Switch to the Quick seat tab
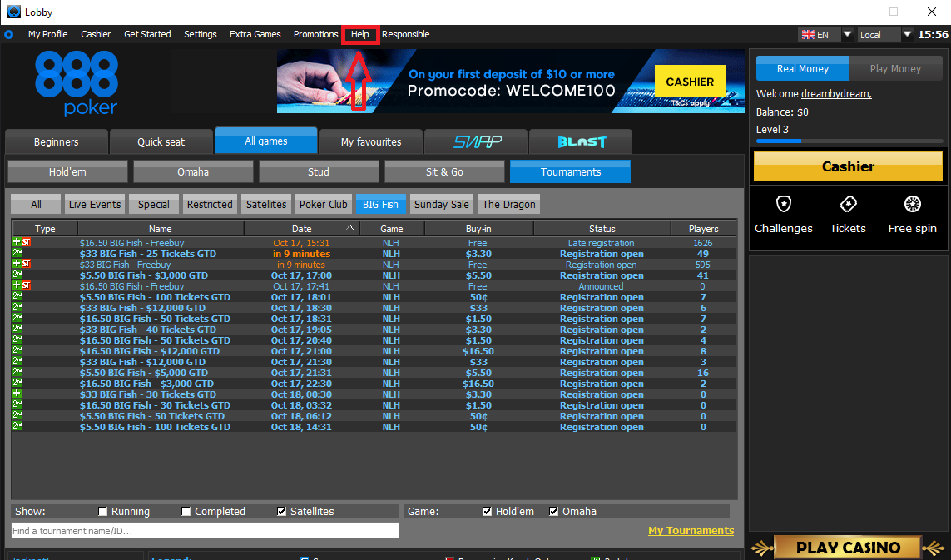This screenshot has height=560, width=951. pos(161,142)
